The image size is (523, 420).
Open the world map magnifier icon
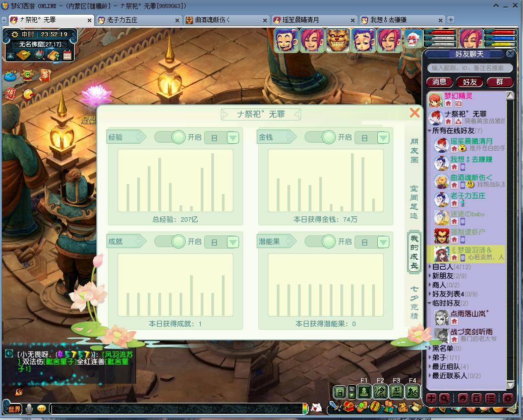tap(40, 54)
